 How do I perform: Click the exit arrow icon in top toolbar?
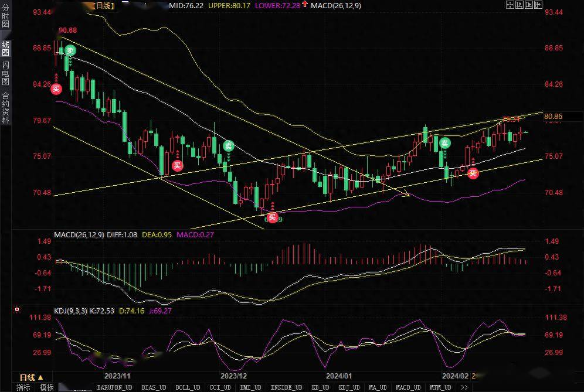[x=538, y=5]
